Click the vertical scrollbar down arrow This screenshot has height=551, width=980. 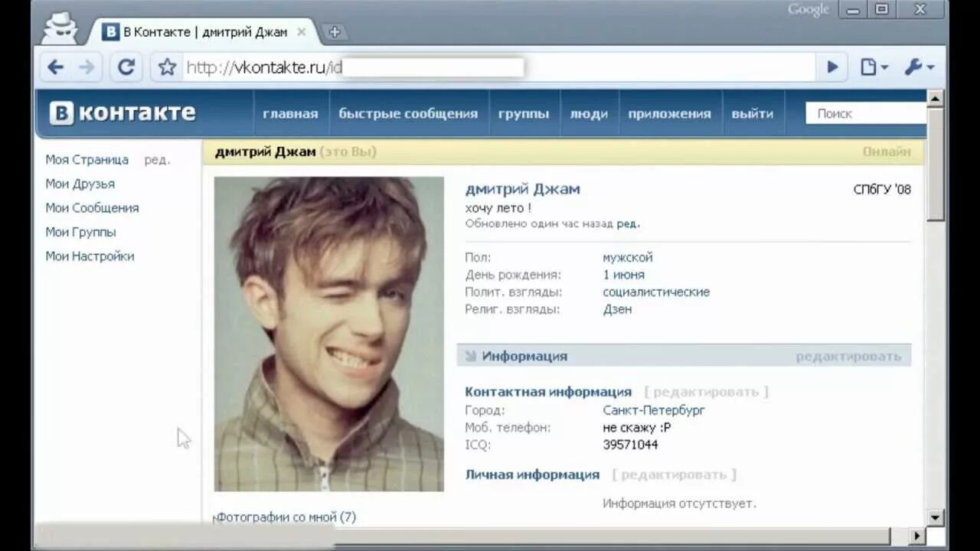[936, 517]
